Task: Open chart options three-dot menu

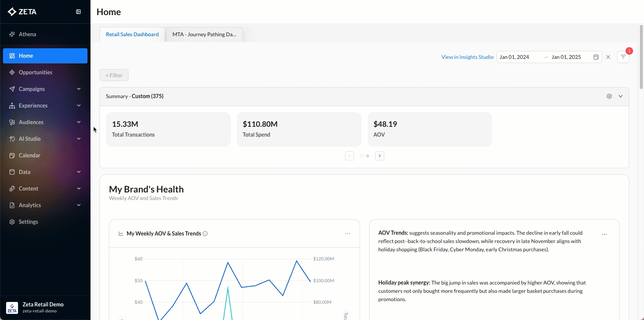Action: 348,234
